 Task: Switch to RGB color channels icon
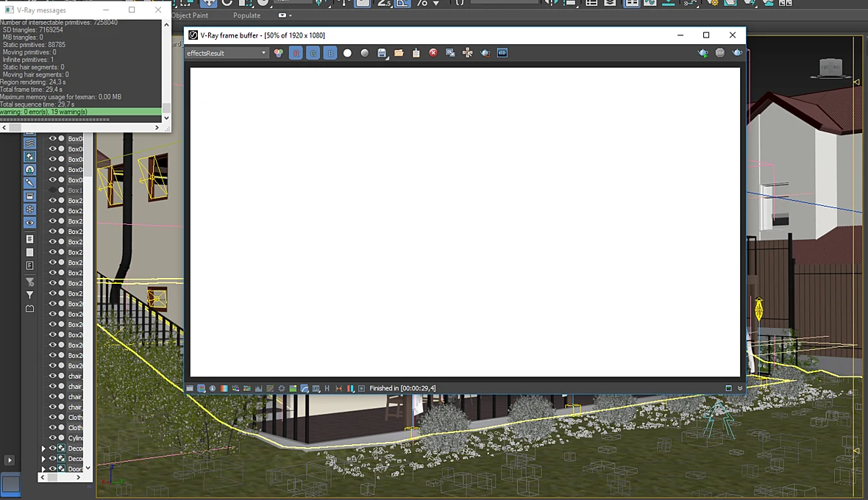(279, 53)
